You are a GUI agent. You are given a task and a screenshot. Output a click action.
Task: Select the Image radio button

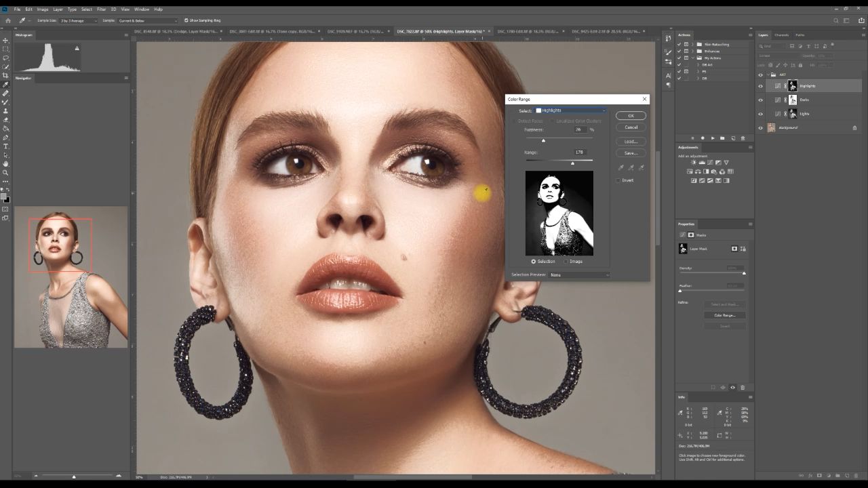click(x=566, y=261)
